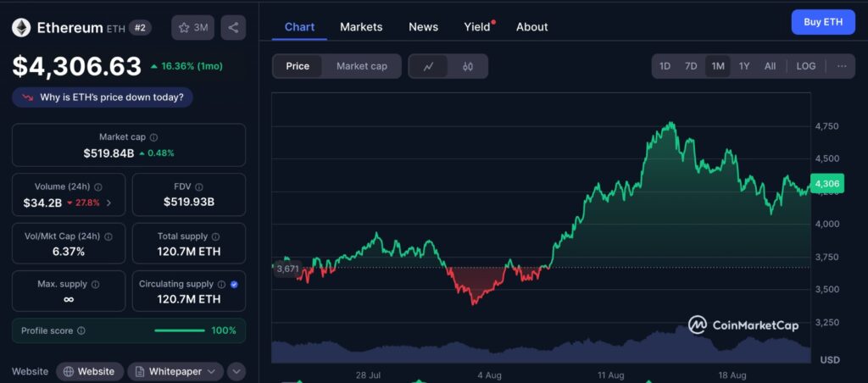
Task: Click the volume histogram below price chart
Action: [x=542, y=346]
